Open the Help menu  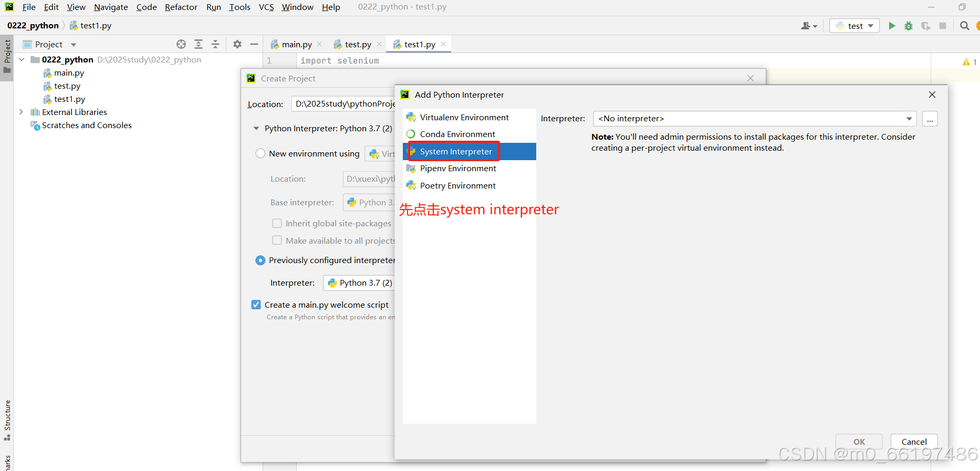coord(331,7)
